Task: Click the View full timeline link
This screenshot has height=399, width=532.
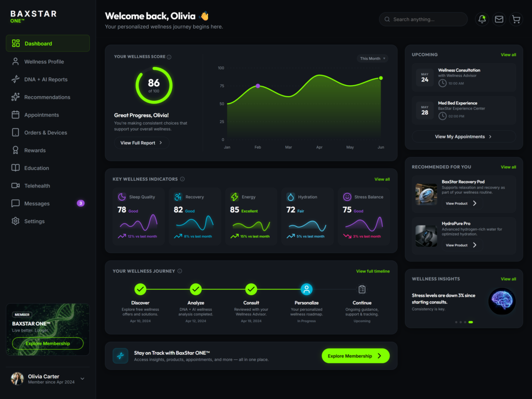Action: tap(373, 271)
